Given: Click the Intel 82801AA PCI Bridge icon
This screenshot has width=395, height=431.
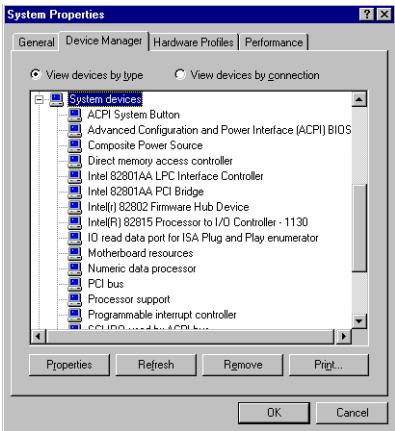Looking at the screenshot, I should pyautogui.click(x=75, y=192).
